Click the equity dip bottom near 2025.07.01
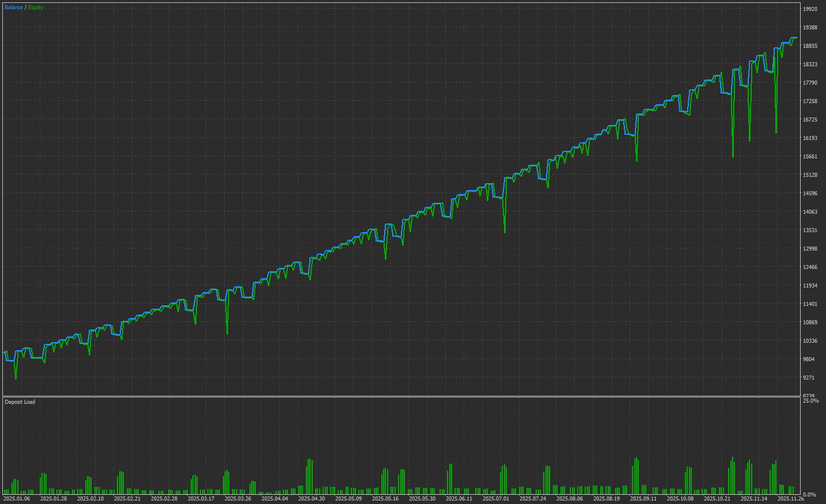 [x=505, y=232]
